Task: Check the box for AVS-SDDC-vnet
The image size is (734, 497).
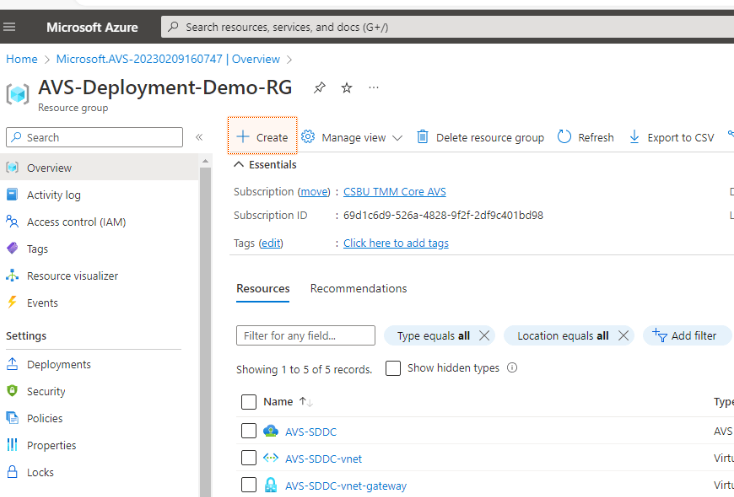Action: click(x=249, y=458)
